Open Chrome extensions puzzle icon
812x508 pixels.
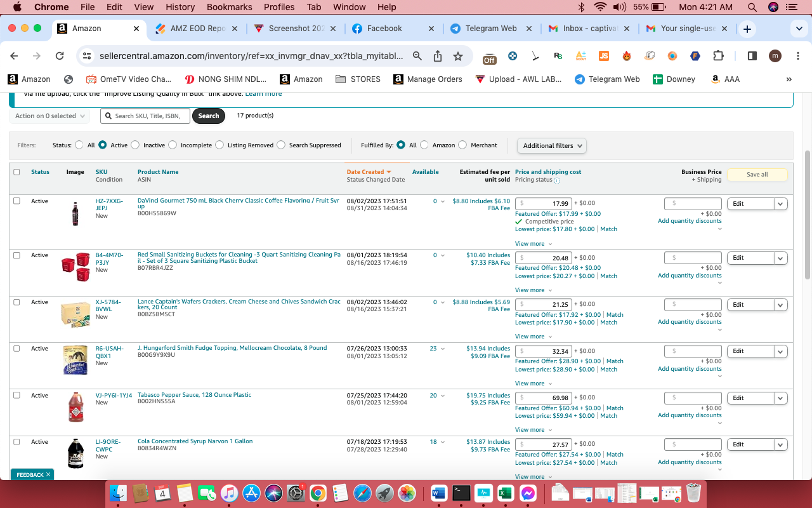coord(718,56)
